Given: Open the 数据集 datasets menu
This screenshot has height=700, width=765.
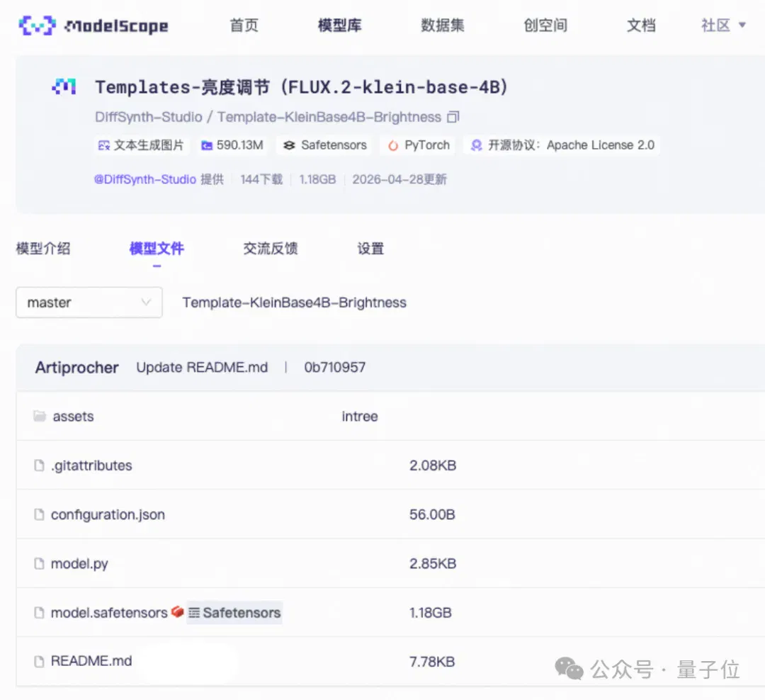Looking at the screenshot, I should [x=443, y=26].
